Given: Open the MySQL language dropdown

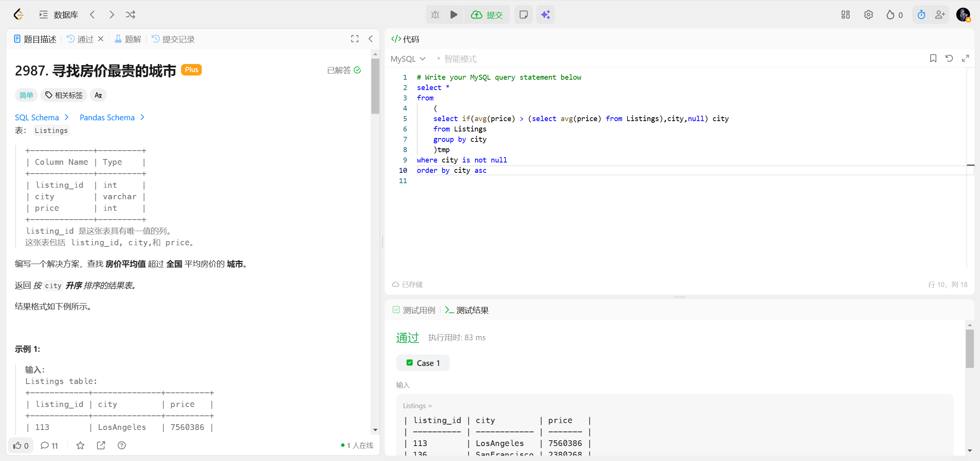Looking at the screenshot, I should tap(408, 59).
